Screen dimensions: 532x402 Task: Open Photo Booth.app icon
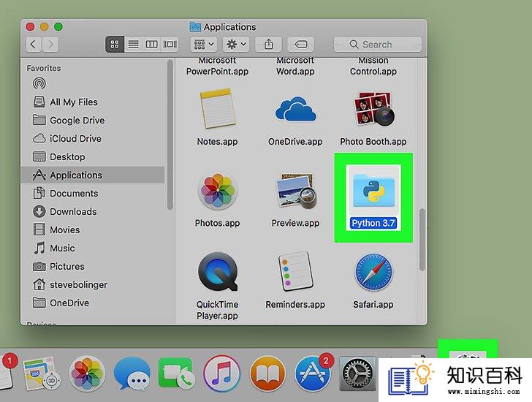(373, 109)
